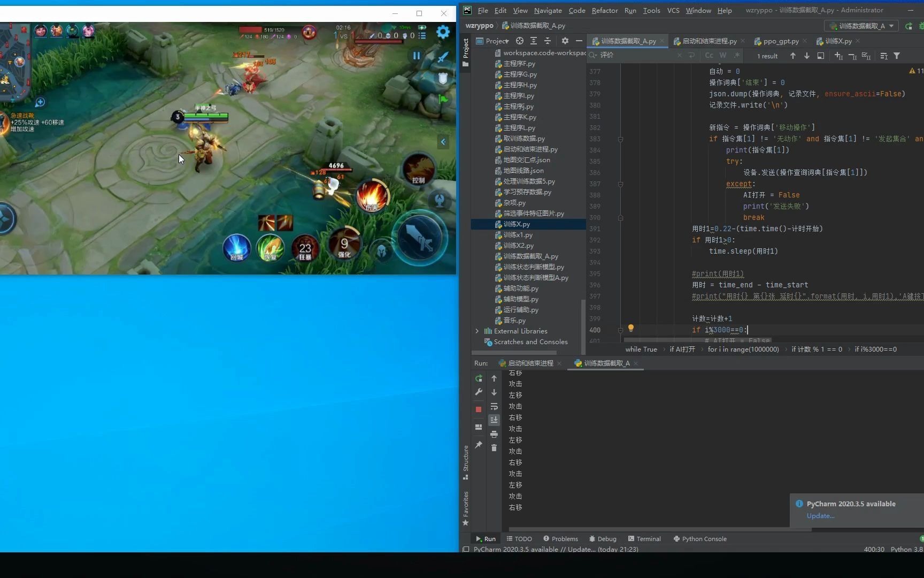Click the down arrow in the Run console toolbar
This screenshot has height=578, width=924.
(494, 392)
